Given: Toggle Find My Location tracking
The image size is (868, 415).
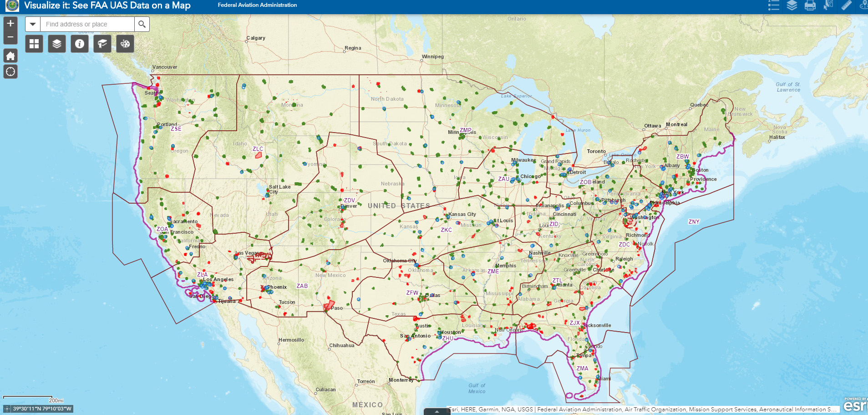Looking at the screenshot, I should tap(10, 72).
